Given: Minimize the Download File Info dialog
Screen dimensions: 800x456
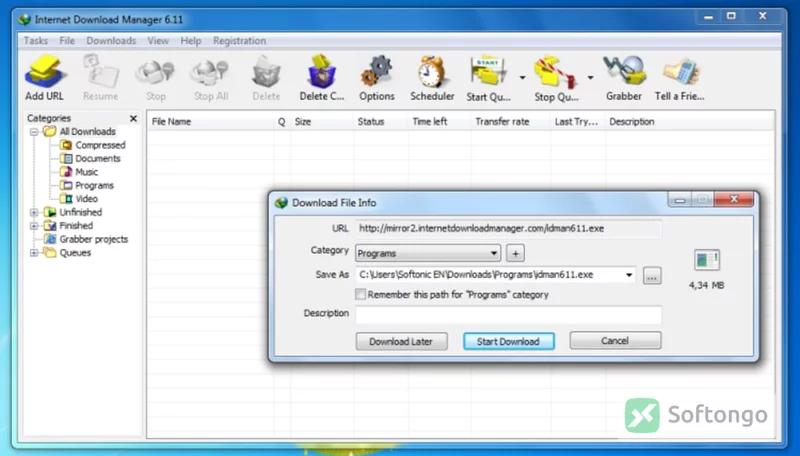Looking at the screenshot, I should pos(680,200).
